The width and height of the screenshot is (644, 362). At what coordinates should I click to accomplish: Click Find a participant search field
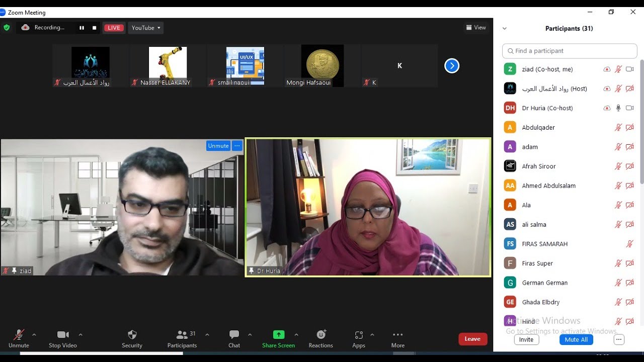coord(570,51)
